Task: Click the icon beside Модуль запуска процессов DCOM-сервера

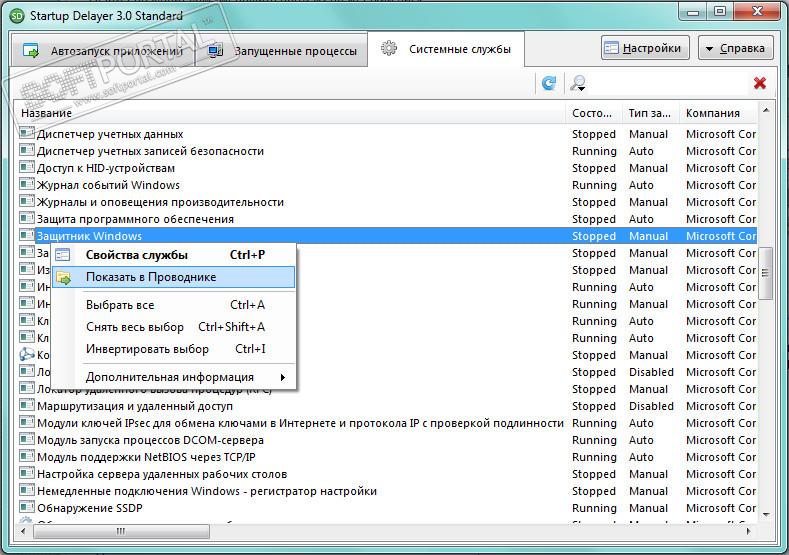Action: pos(27,439)
